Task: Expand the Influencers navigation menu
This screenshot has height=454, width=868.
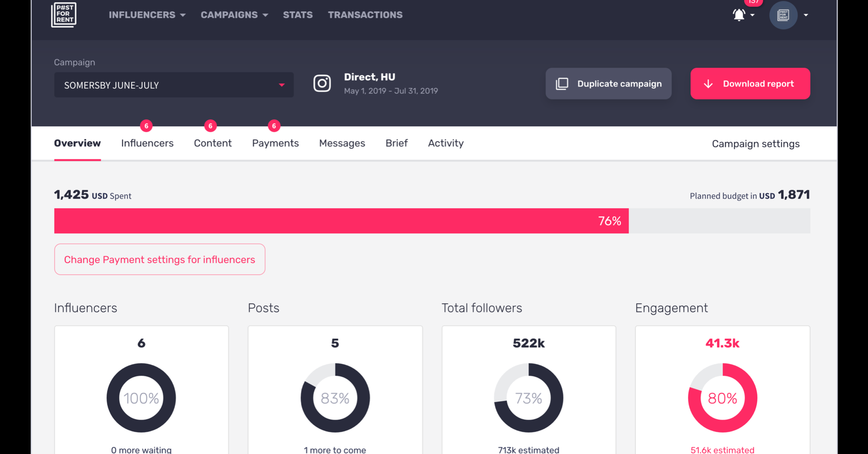Action: click(147, 15)
